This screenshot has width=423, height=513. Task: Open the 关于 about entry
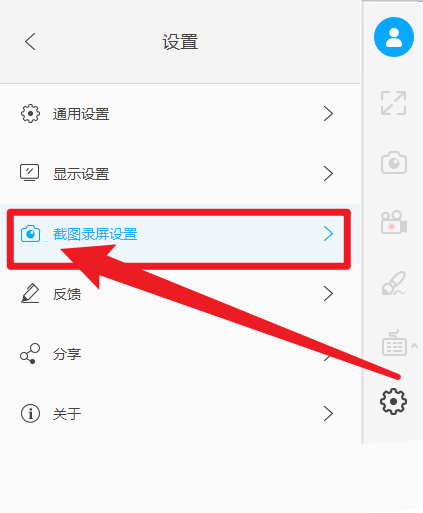point(180,414)
